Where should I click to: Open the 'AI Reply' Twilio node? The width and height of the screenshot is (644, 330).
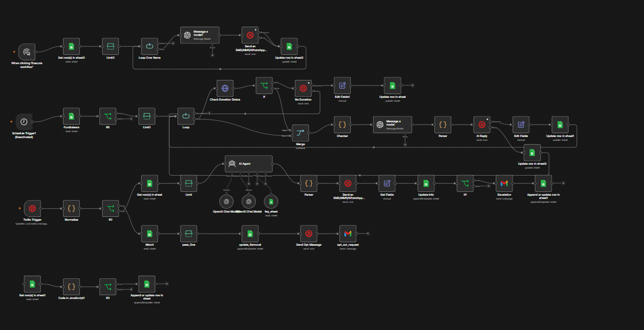point(482,124)
